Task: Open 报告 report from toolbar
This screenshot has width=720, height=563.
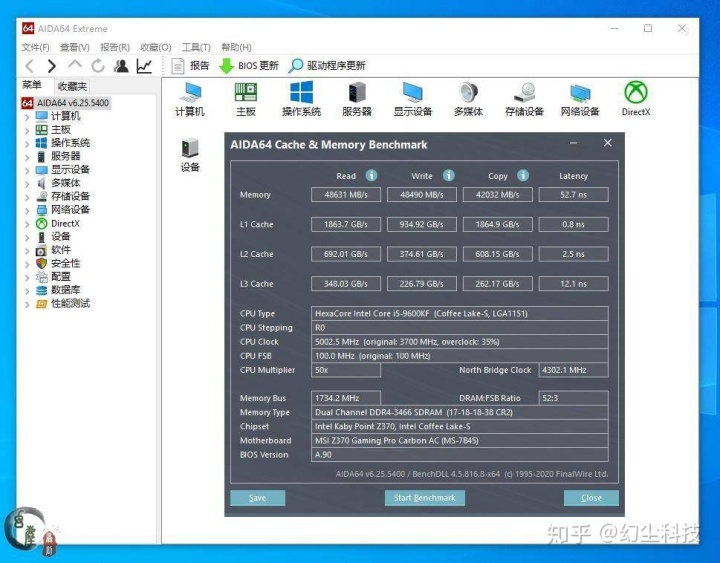Action: 190,66
